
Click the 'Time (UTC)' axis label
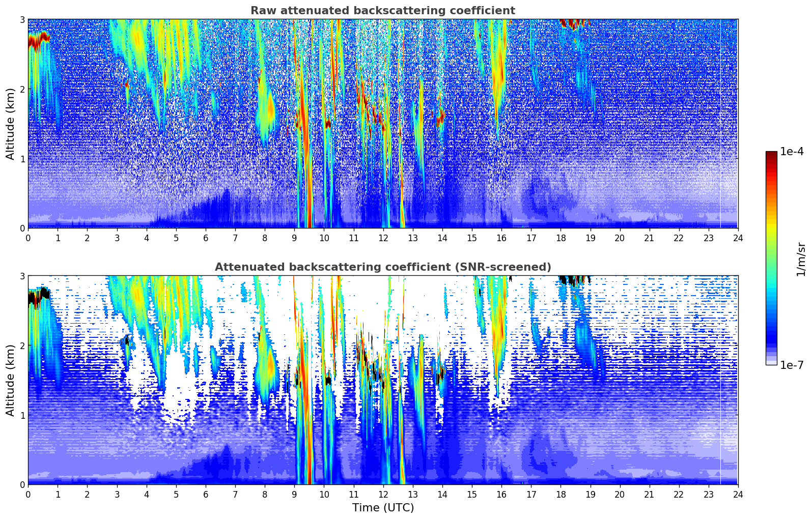coord(383,508)
